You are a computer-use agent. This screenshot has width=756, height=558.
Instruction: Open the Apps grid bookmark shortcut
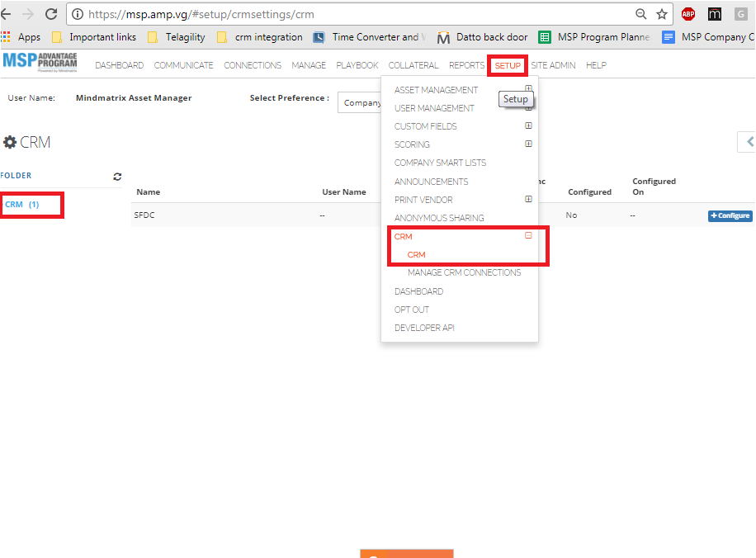point(21,36)
